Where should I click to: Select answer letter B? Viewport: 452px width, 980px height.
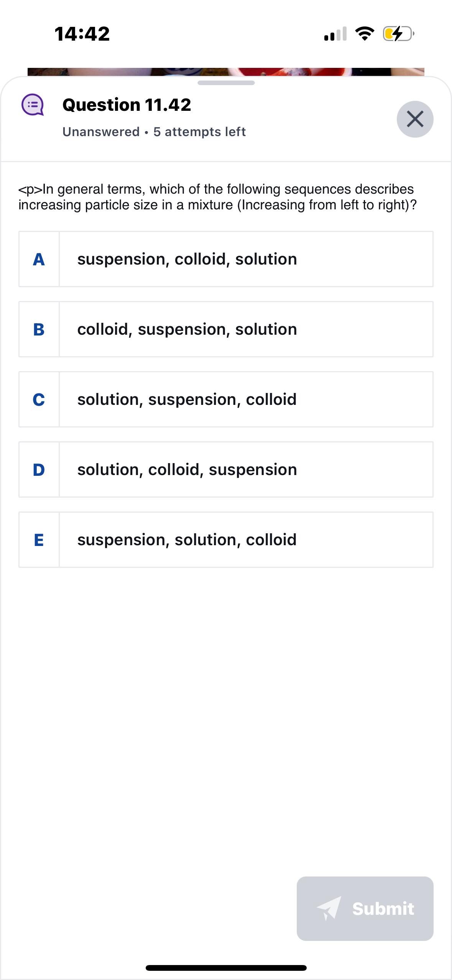point(39,329)
